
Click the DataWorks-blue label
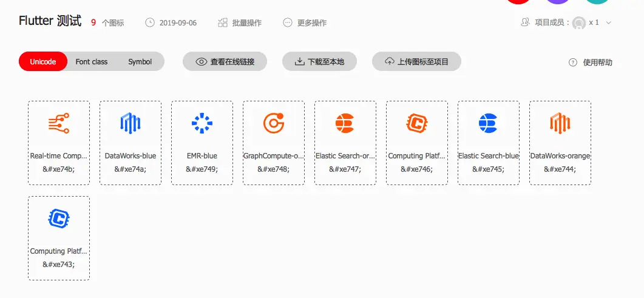tap(130, 156)
